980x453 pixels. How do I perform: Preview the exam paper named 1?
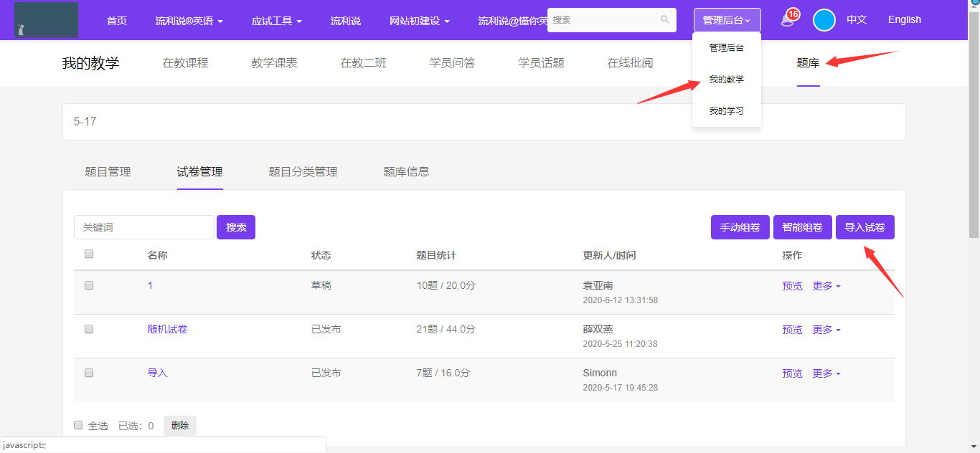pyautogui.click(x=792, y=286)
